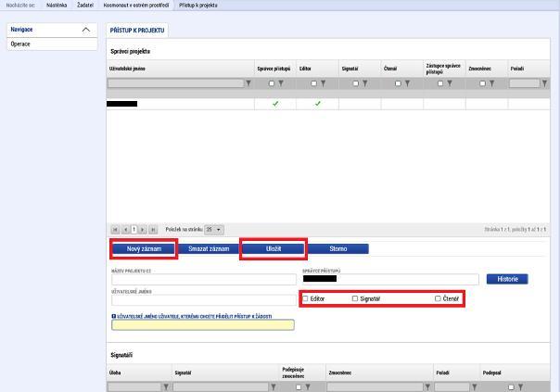560x392 pixels.
Task: Sort by Uživatelské jméno column header
Action: tap(127, 69)
